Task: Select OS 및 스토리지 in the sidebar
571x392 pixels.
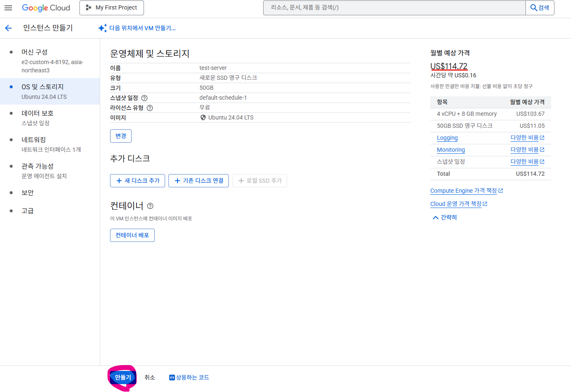Action: click(x=50, y=91)
